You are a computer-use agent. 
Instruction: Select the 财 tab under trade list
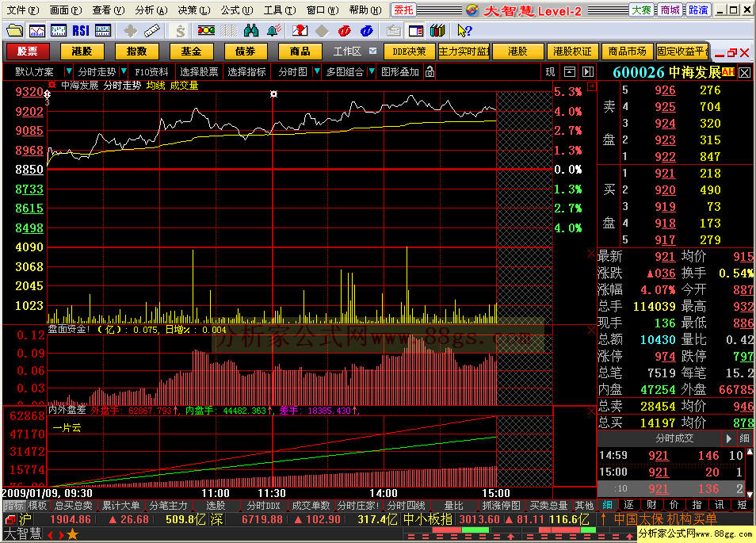point(651,505)
